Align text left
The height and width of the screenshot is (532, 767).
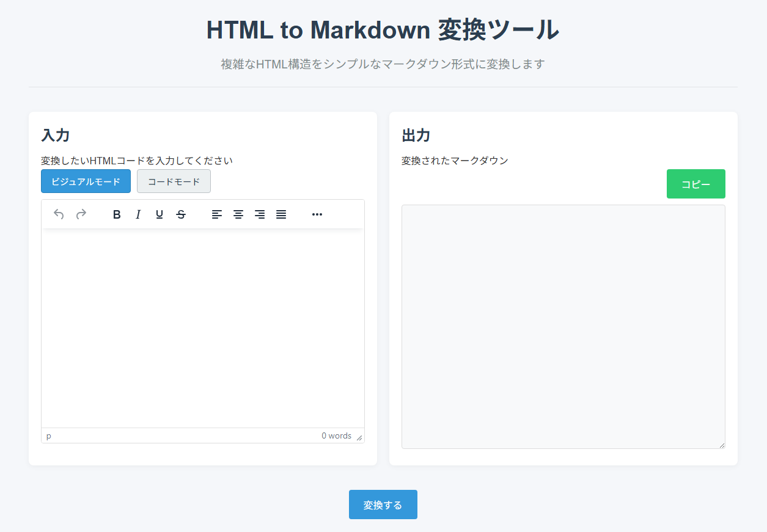[x=217, y=214]
